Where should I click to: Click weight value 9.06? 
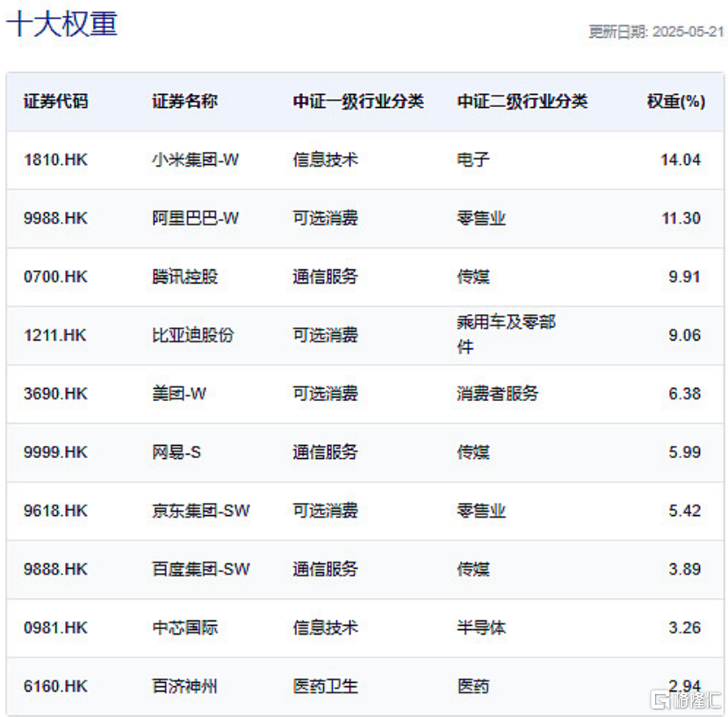pos(684,335)
